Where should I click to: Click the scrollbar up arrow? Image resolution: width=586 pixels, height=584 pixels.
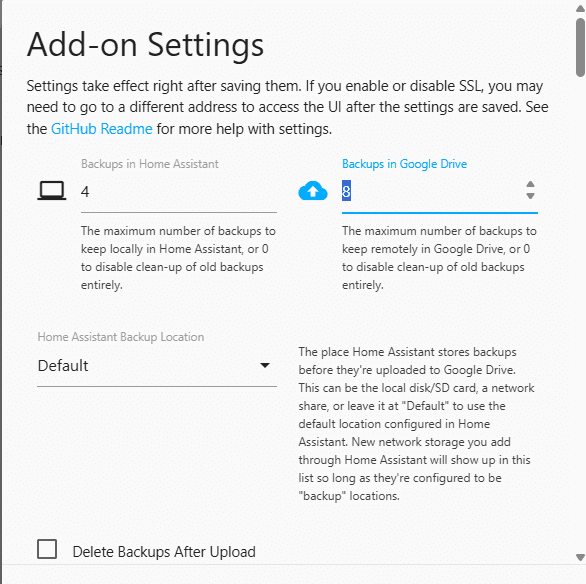[580, 9]
